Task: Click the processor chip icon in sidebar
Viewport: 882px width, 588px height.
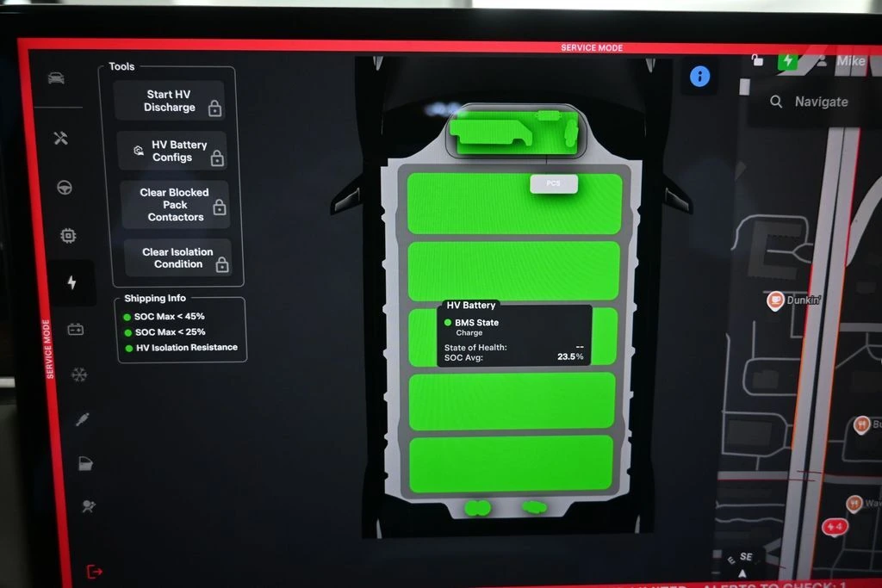Action: tap(68, 235)
